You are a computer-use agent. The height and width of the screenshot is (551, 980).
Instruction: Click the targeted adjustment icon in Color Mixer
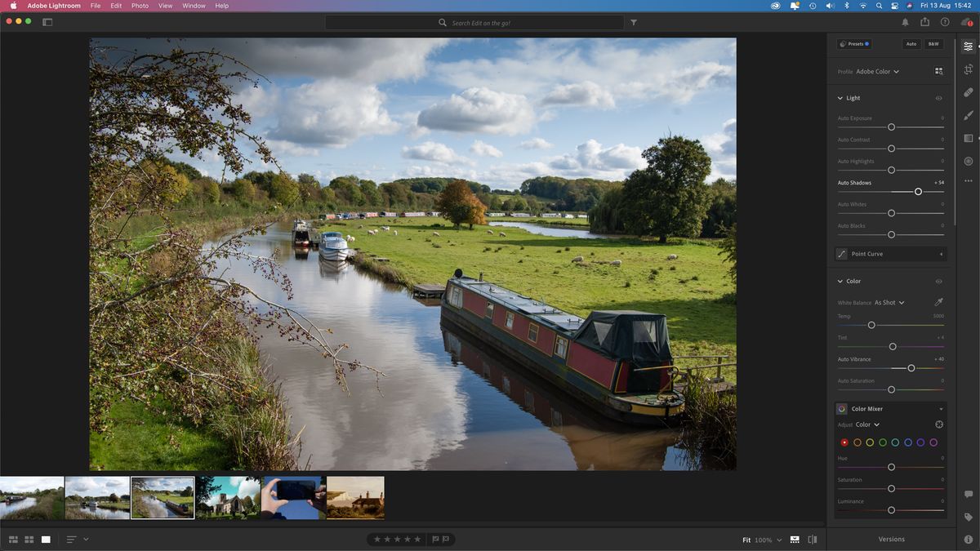(939, 424)
